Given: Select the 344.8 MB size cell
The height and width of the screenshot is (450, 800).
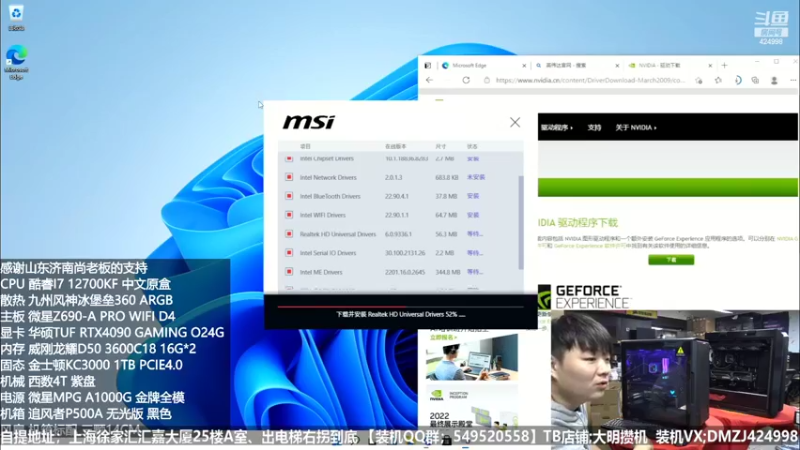Looking at the screenshot, I should (x=447, y=272).
